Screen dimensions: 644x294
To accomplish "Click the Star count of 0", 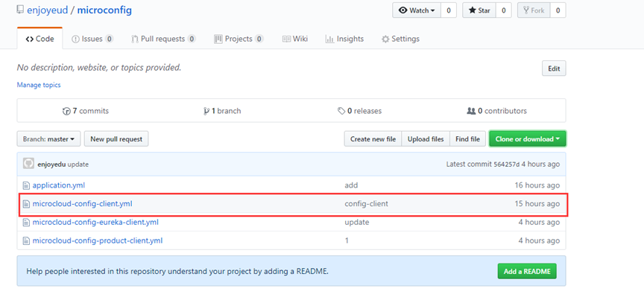I will [x=503, y=10].
